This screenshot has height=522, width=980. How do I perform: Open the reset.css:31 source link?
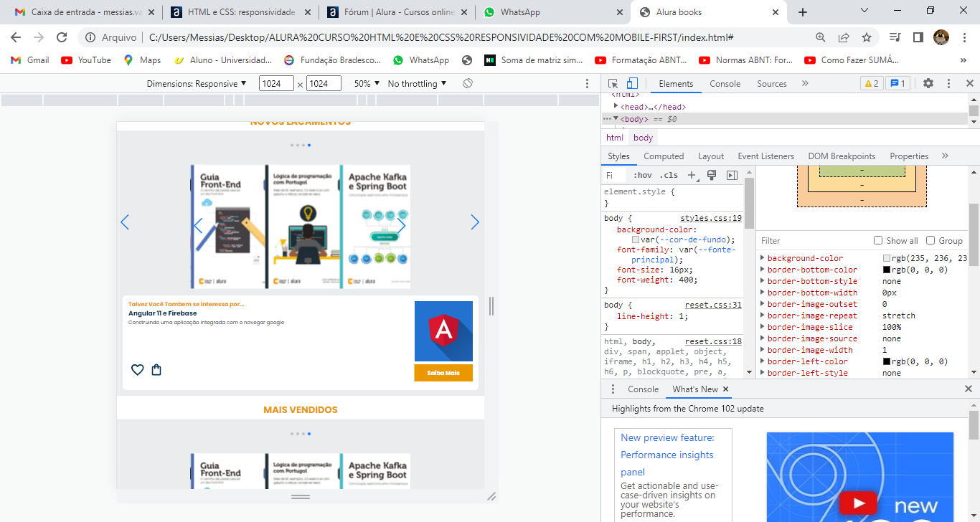pos(713,305)
